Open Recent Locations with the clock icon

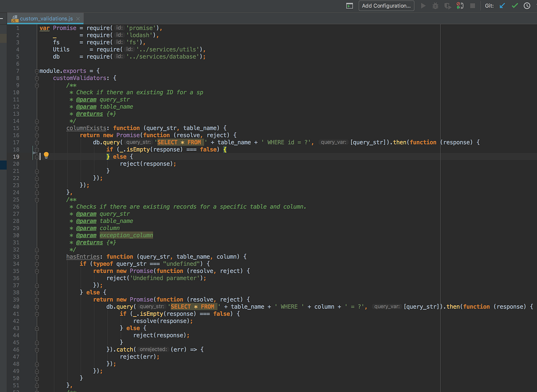click(527, 6)
